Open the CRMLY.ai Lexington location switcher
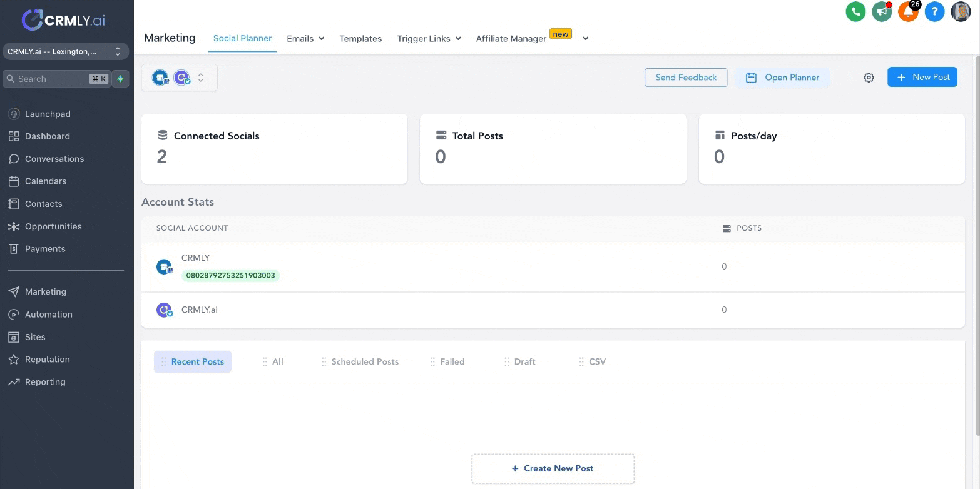Viewport: 980px width, 489px height. (x=65, y=51)
